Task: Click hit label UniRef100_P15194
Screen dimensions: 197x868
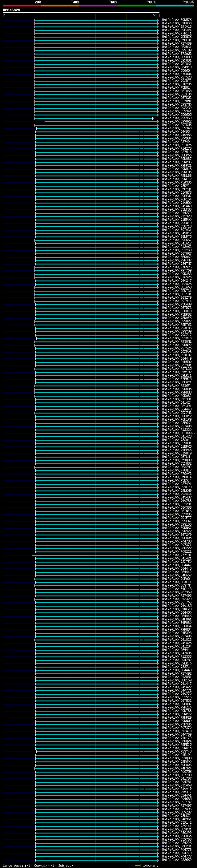Action: [x=177, y=755]
